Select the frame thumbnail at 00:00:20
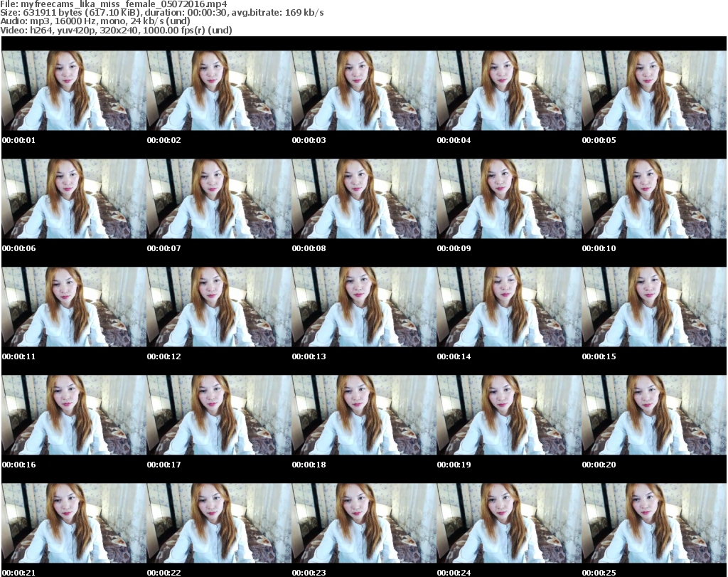Screen dimensions: 728x577 654,415
